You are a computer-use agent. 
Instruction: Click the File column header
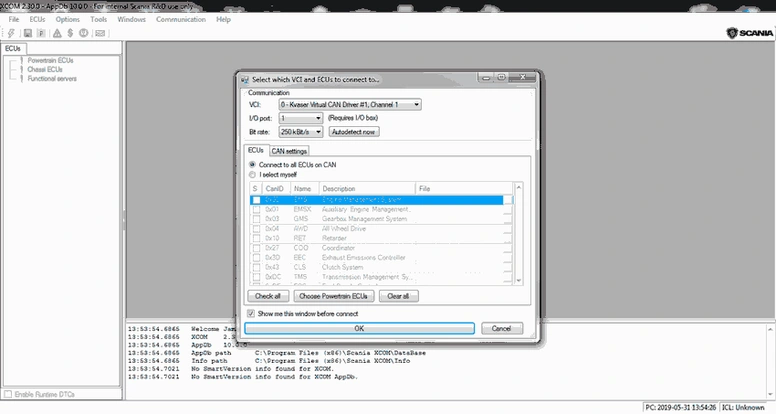click(464, 188)
